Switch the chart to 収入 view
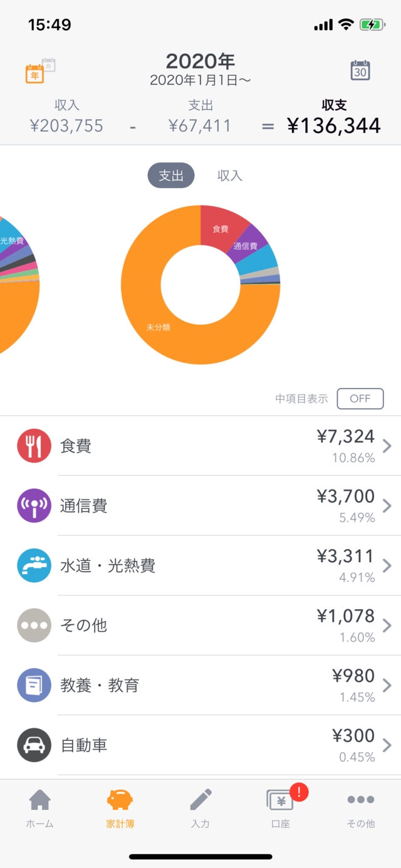401x868 pixels. pos(230,175)
